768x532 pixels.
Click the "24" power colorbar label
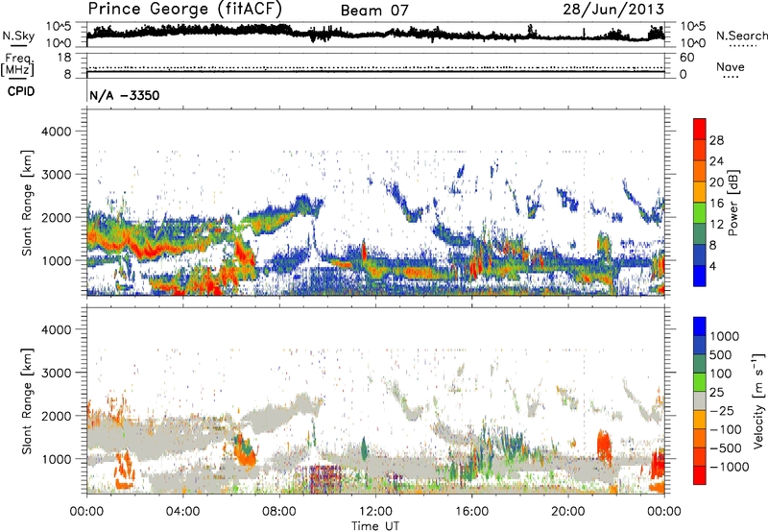pyautogui.click(x=716, y=161)
